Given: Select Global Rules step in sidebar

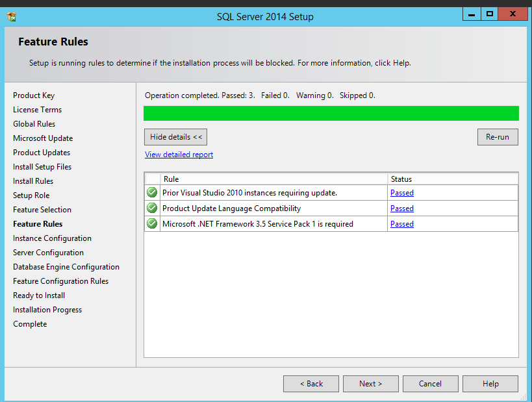Looking at the screenshot, I should pyautogui.click(x=34, y=124).
